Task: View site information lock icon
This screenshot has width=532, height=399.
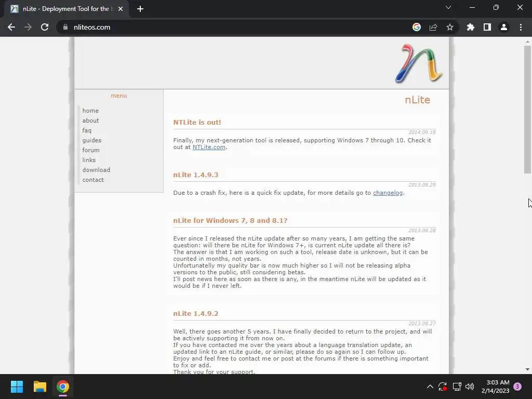Action: pos(65,27)
